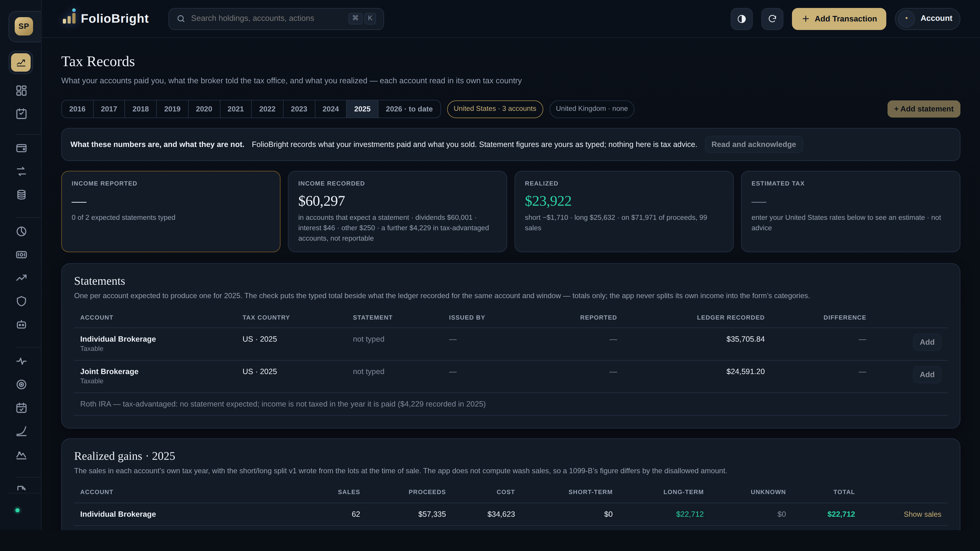This screenshot has width=980, height=551.
Task: Expand Show sales for Individual Brokerage
Action: click(x=922, y=514)
